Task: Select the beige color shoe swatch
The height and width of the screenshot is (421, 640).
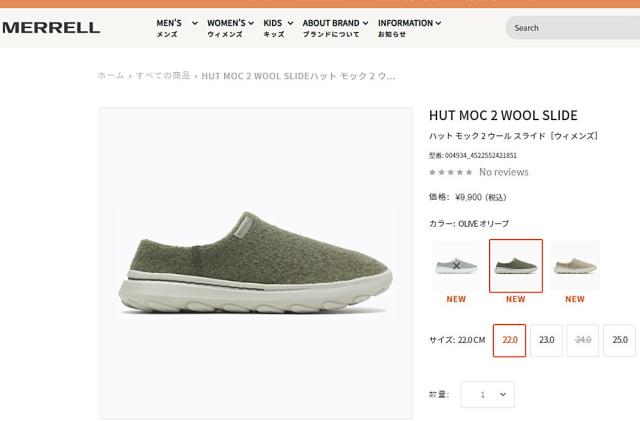Action: coord(575,266)
